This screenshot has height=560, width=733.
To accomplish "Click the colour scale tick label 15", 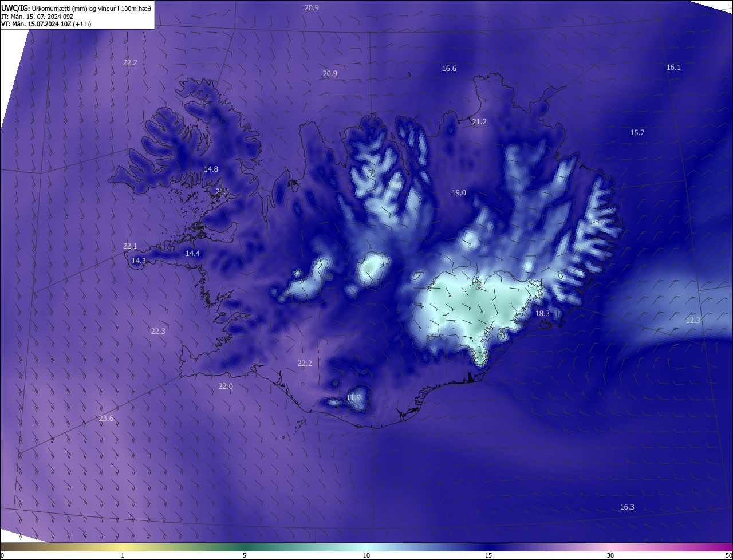I will pos(488,555).
